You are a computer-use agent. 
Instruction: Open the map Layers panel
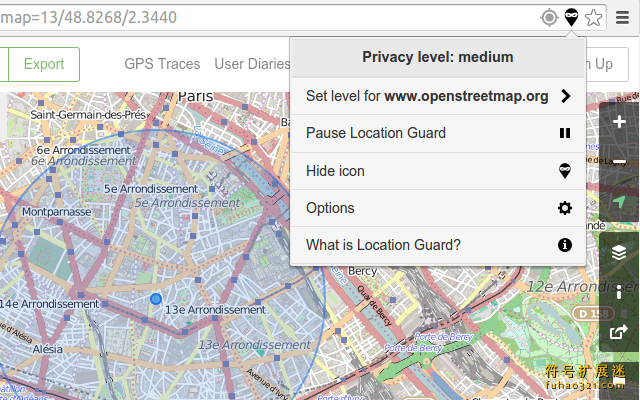pos(619,253)
